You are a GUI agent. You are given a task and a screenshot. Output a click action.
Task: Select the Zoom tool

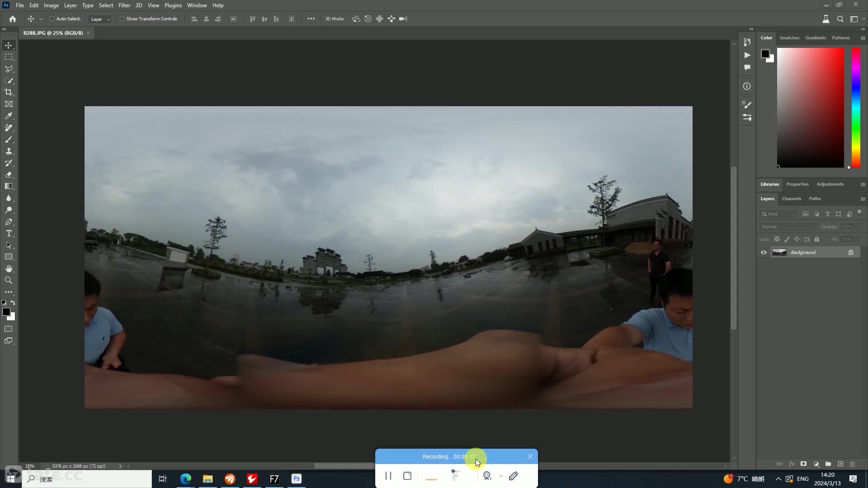coord(9,280)
